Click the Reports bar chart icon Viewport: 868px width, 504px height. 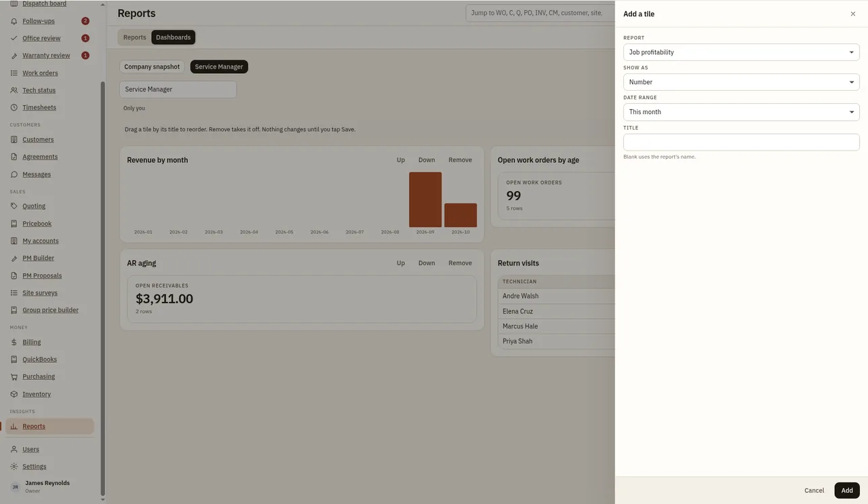[14, 427]
